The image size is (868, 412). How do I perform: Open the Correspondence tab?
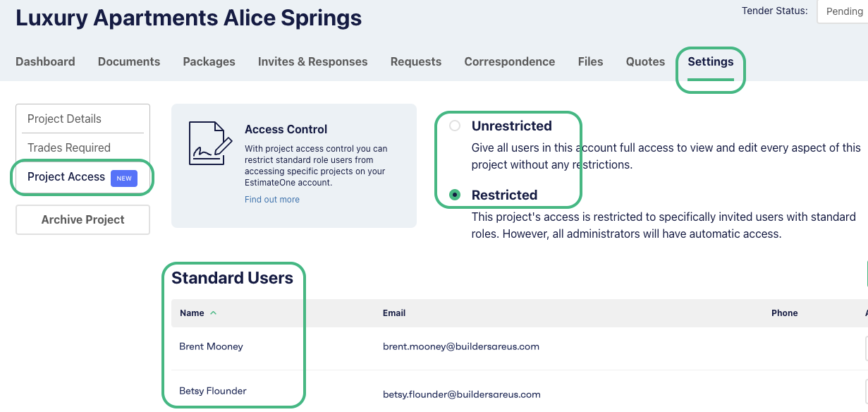(x=510, y=61)
